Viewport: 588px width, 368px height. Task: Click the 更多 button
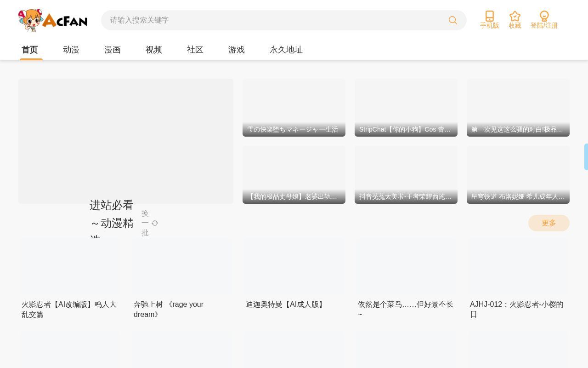(x=549, y=223)
